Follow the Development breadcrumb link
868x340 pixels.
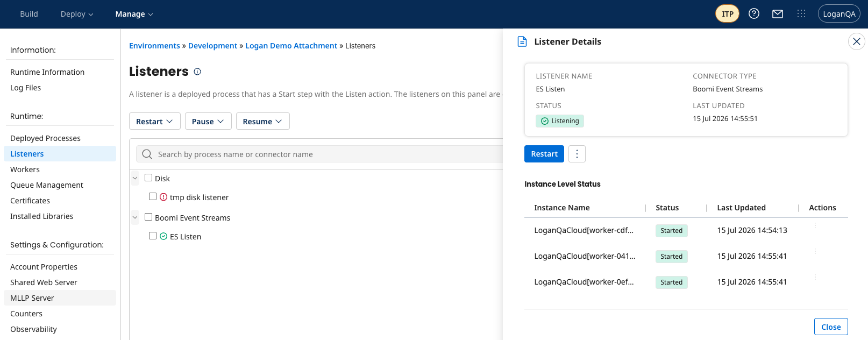pyautogui.click(x=212, y=46)
